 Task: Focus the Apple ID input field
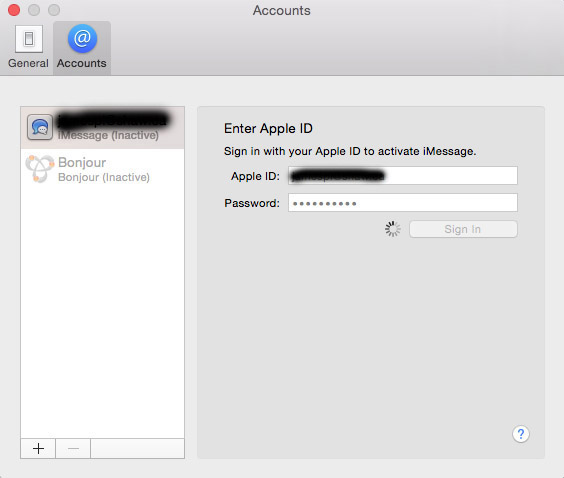pyautogui.click(x=403, y=176)
